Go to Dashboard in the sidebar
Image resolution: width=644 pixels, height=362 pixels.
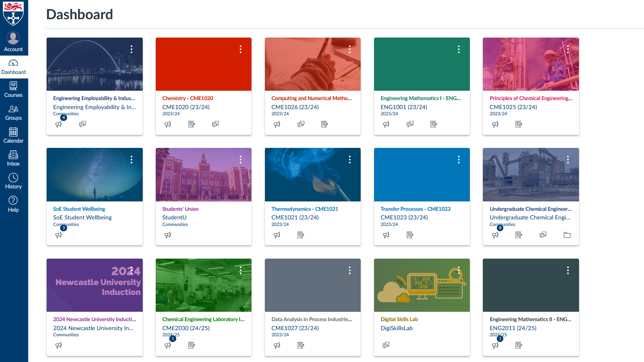[13, 67]
